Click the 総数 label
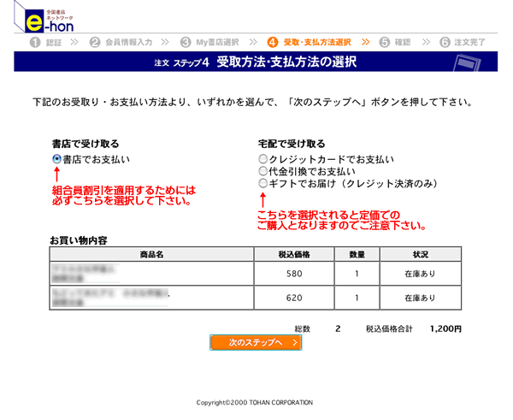This screenshot has height=420, width=513. [x=303, y=328]
